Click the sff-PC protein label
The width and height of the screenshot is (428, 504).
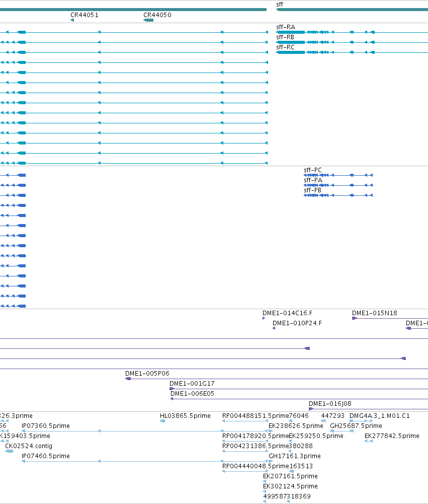click(313, 170)
